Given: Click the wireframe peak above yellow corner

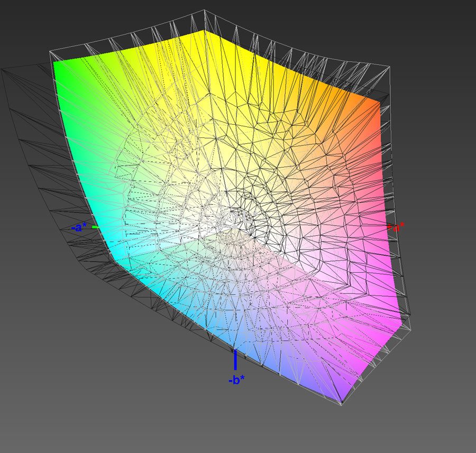Looking at the screenshot, I should pyautogui.click(x=204, y=11).
